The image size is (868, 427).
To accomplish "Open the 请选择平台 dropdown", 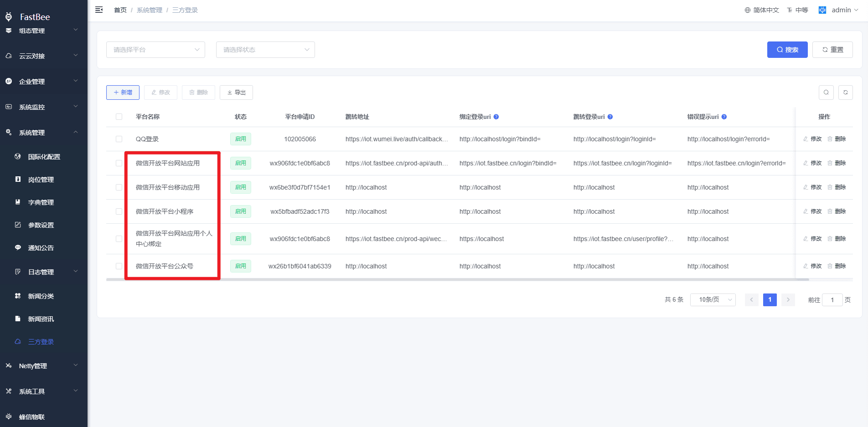I will [x=155, y=50].
